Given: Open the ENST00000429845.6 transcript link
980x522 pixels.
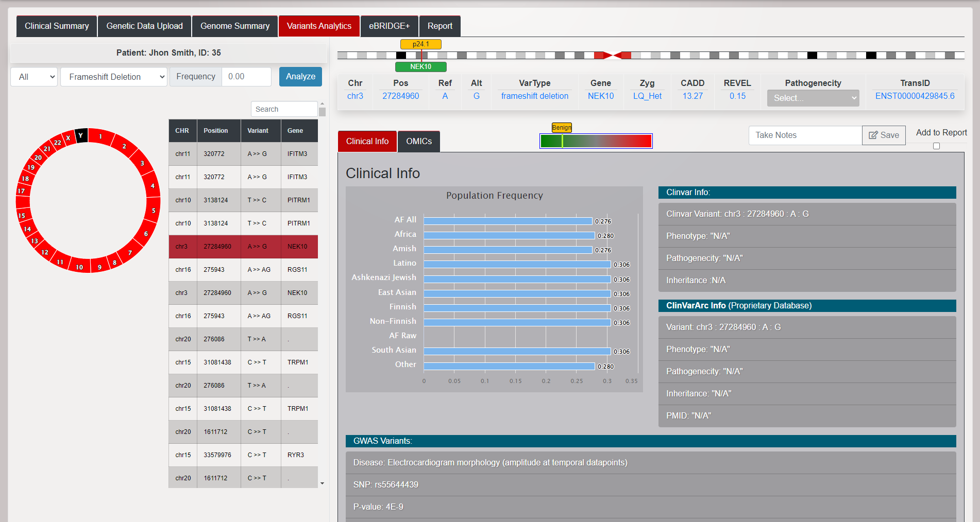Looking at the screenshot, I should (915, 96).
